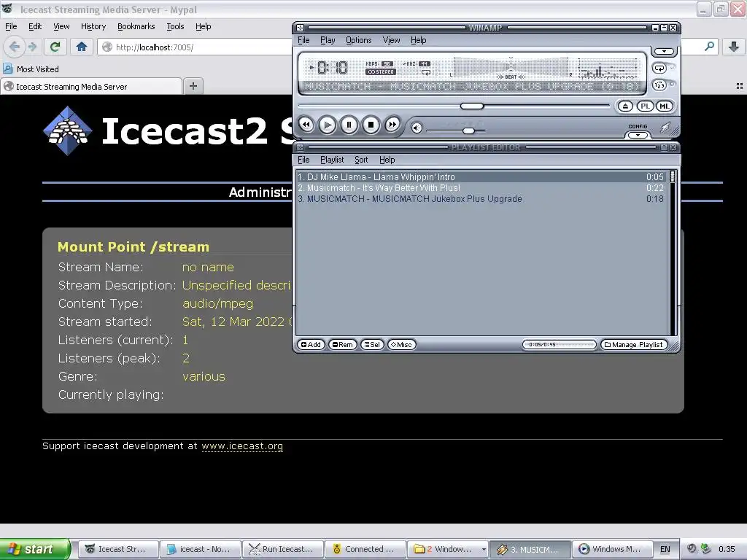The image size is (747, 560).
Task: Expand Windows Explorer taskbar group dropdown
Action: [x=484, y=549]
